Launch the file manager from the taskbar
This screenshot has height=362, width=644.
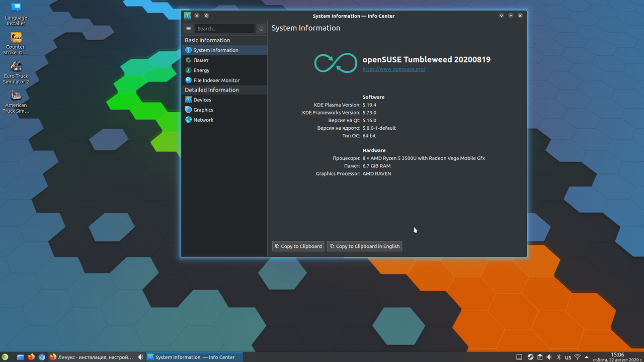point(21,357)
